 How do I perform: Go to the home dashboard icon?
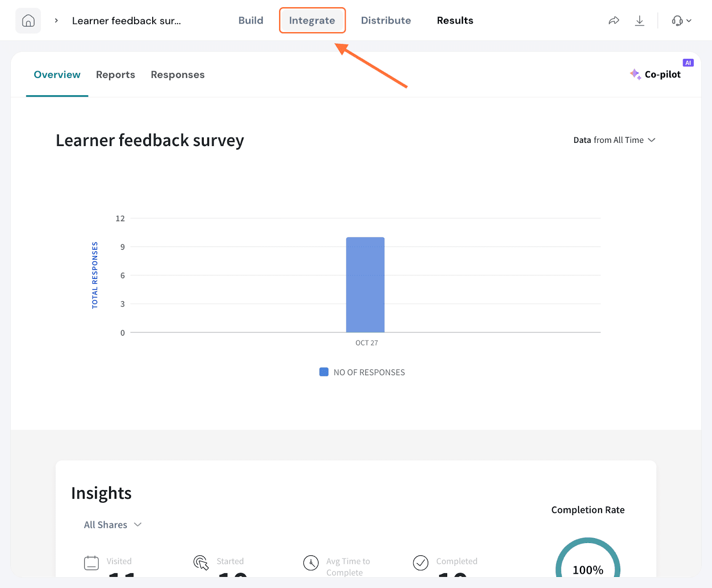tap(28, 21)
